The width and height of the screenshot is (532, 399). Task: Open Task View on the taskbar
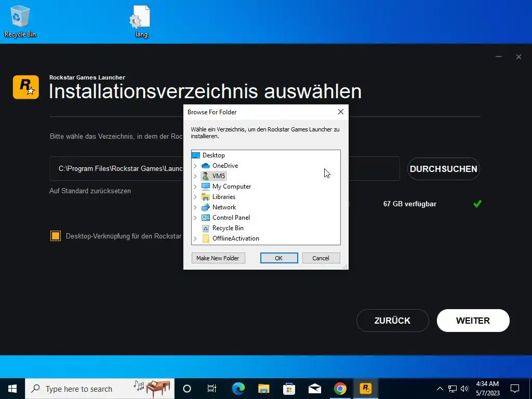(x=212, y=389)
